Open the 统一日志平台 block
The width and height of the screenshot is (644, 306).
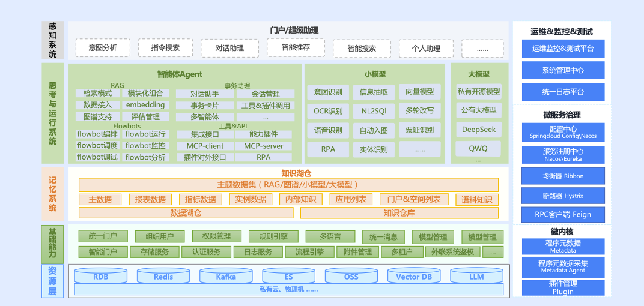point(563,92)
